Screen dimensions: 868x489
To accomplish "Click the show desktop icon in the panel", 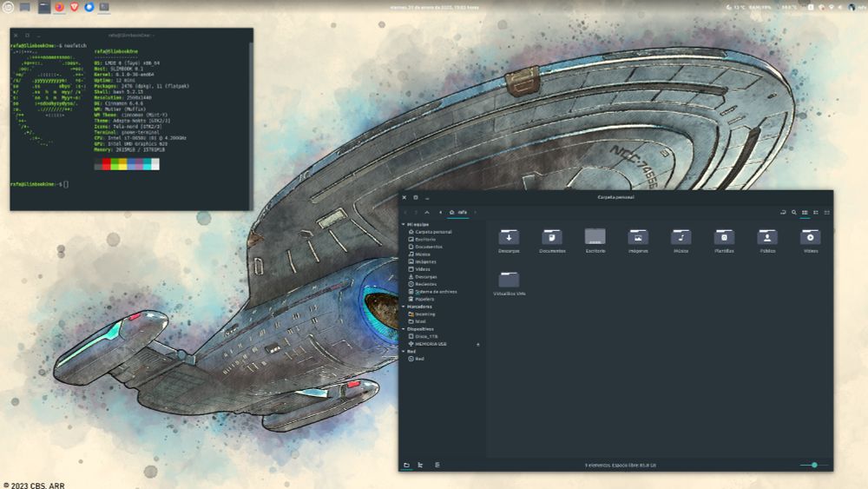I will click(x=25, y=7).
